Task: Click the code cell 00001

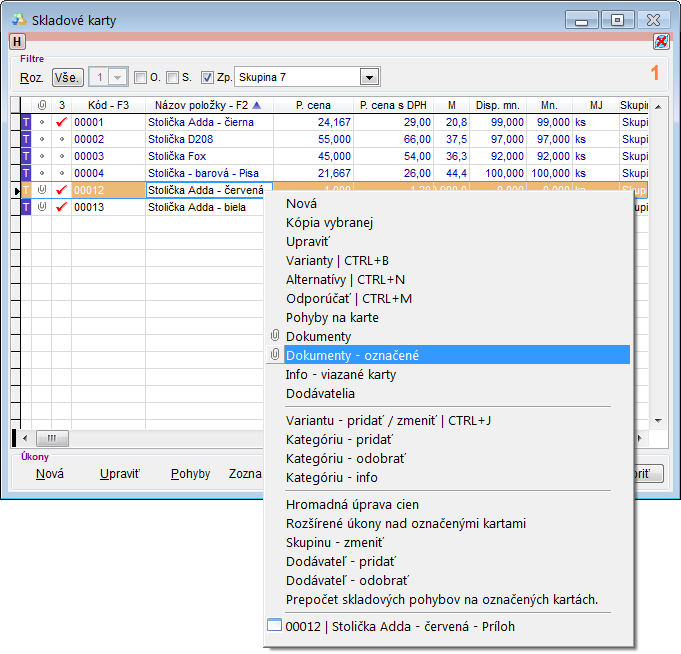Action: click(x=108, y=122)
